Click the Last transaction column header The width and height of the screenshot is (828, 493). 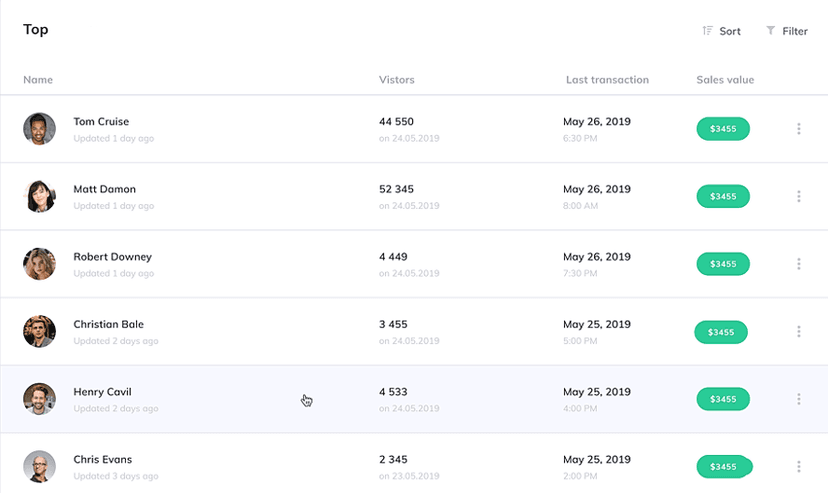tap(607, 80)
